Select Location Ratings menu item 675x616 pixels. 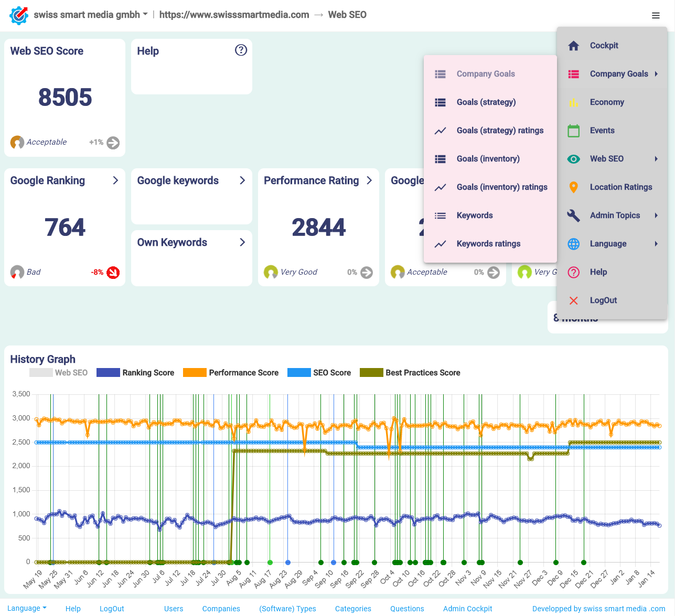[612, 187]
